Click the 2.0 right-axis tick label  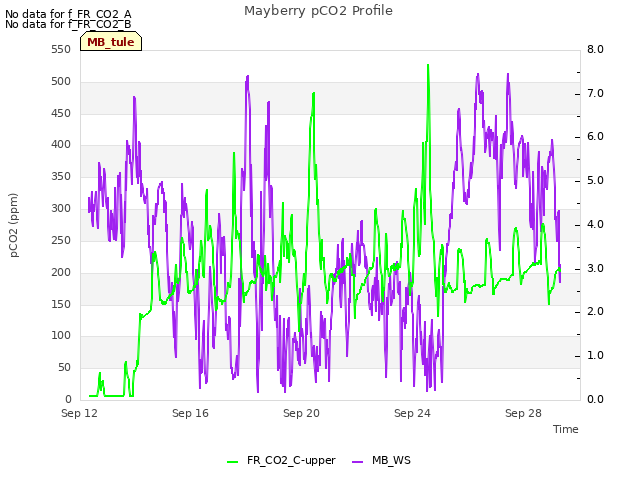595,312
